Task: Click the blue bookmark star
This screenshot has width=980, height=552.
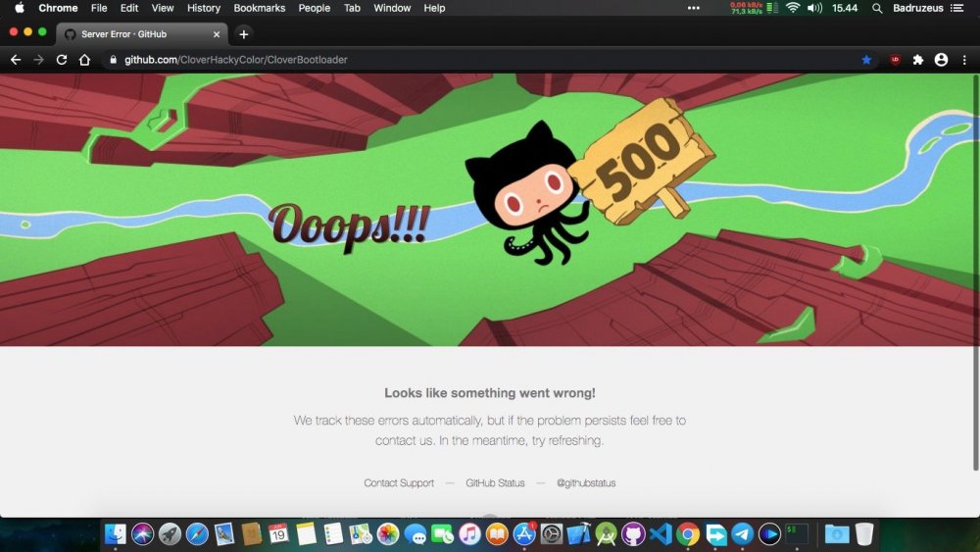Action: (866, 60)
